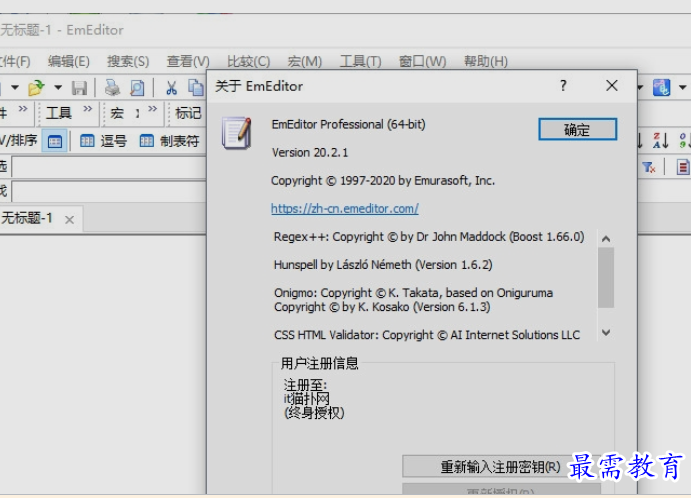Open the 查看(V) menu

tap(188, 61)
